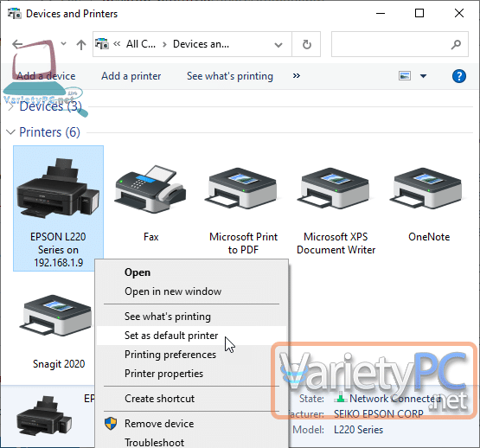Click the chevron after All C... in path
The height and width of the screenshot is (448, 480).
pos(164,45)
